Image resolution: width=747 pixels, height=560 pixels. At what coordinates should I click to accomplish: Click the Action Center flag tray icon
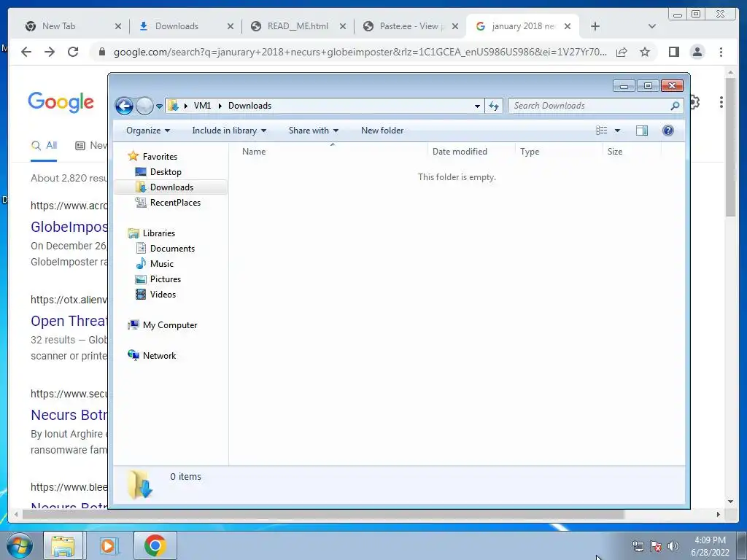[656, 546]
